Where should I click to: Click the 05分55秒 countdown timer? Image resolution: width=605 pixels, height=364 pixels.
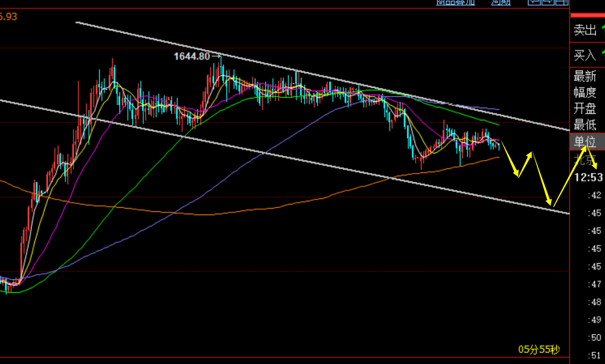pos(539,350)
